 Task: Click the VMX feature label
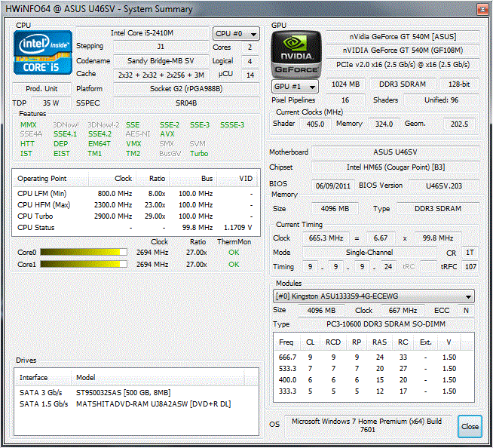pyautogui.click(x=133, y=144)
